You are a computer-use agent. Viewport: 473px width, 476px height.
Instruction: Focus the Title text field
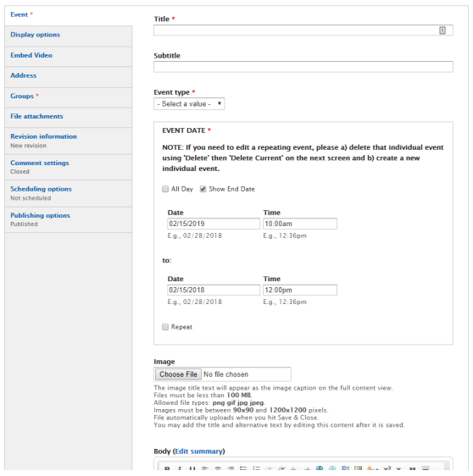[303, 30]
